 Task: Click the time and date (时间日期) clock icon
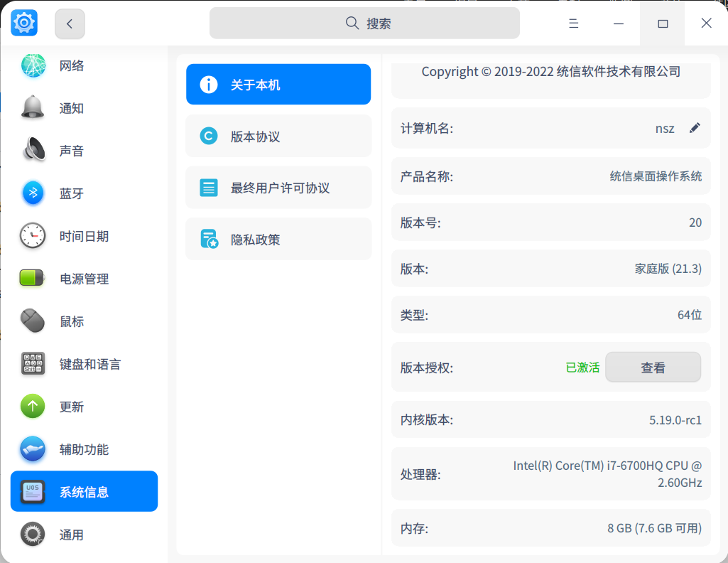pyautogui.click(x=33, y=236)
